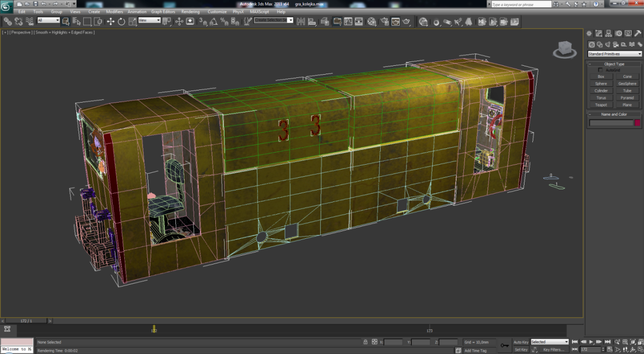This screenshot has height=354, width=644.
Task: Jump to the End frame
Action: coord(608,342)
